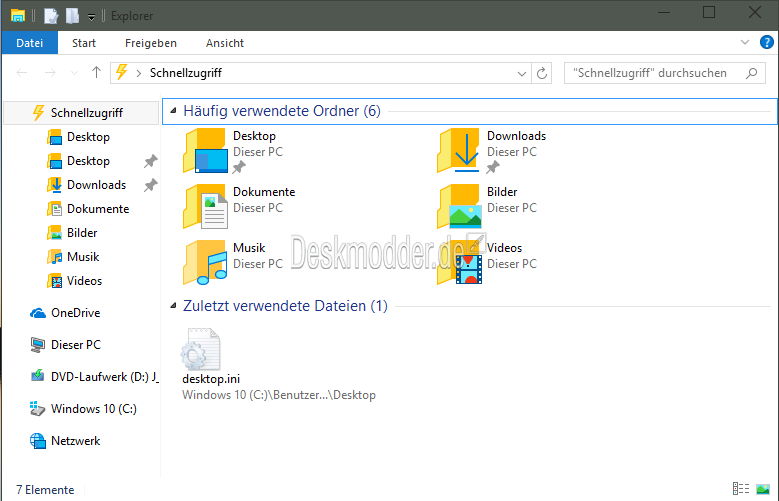This screenshot has width=779, height=501.
Task: Open the address bar history dropdown
Action: click(522, 74)
